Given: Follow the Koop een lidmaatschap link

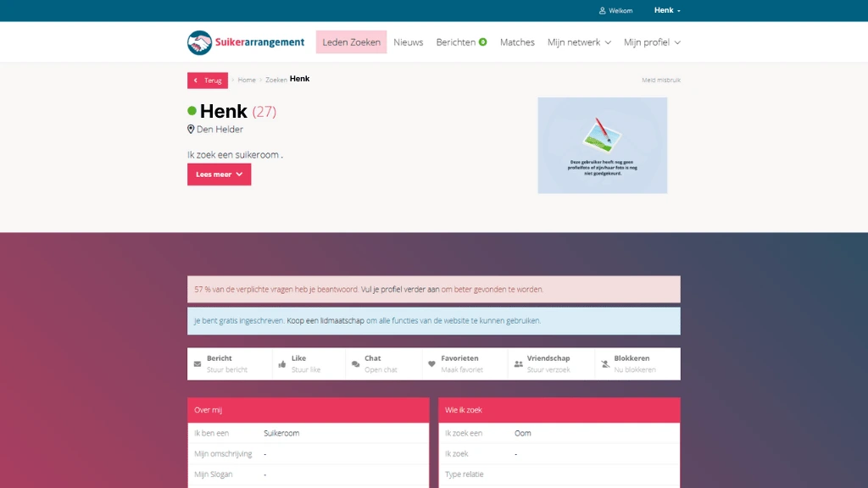Looking at the screenshot, I should [325, 321].
